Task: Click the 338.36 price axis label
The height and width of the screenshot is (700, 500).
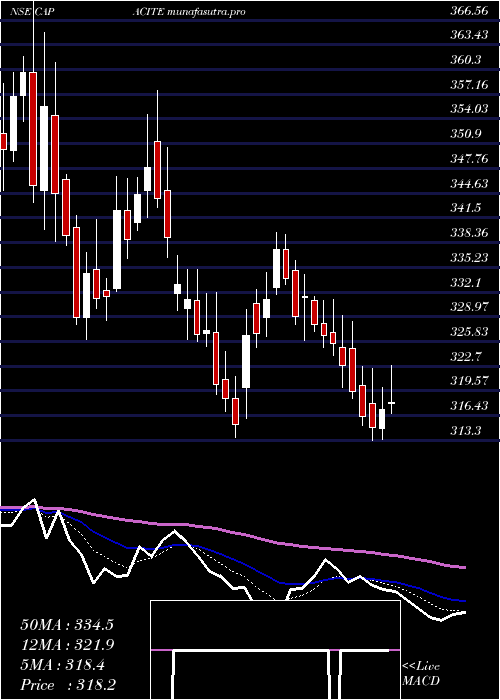Action: 469,233
